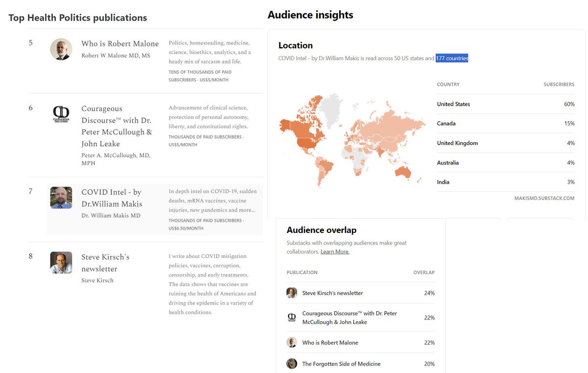Click Steve Kirsch's newsletter description text
588x373 pixels.
(212, 284)
